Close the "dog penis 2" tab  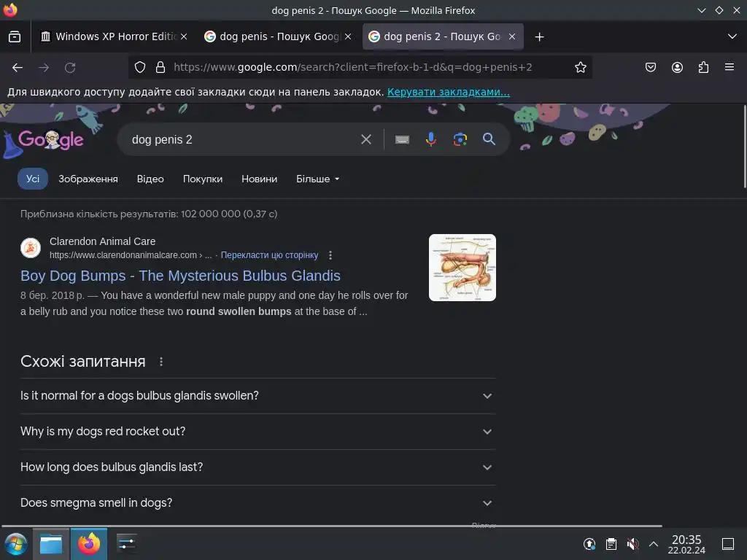coord(511,36)
